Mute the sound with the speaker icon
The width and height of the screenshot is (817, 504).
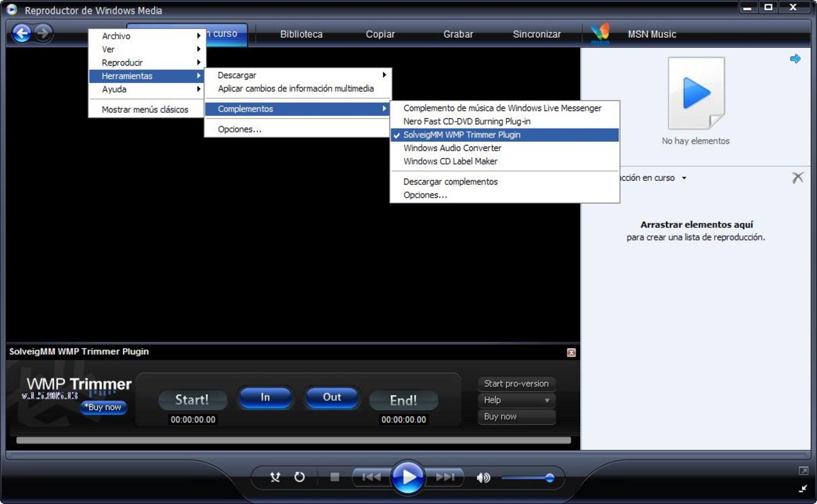484,478
